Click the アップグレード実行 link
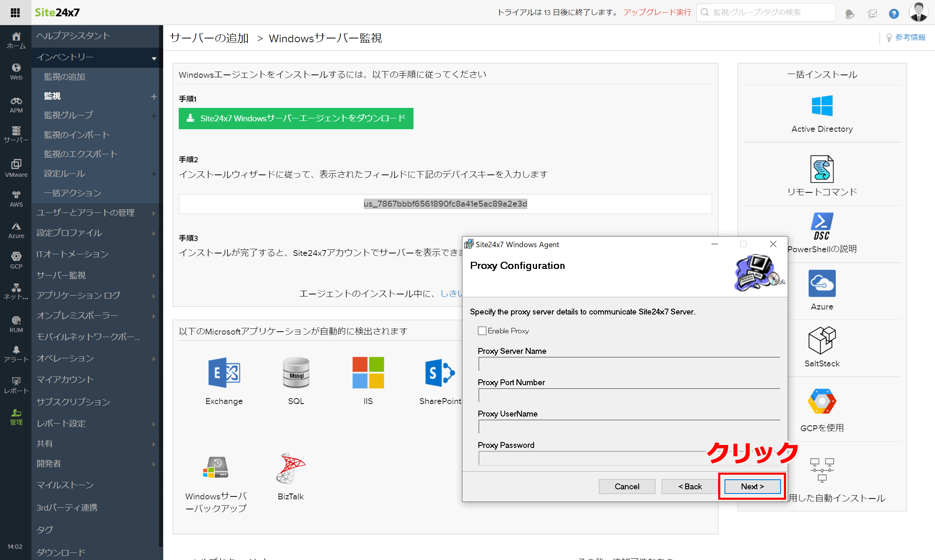 coord(658,12)
